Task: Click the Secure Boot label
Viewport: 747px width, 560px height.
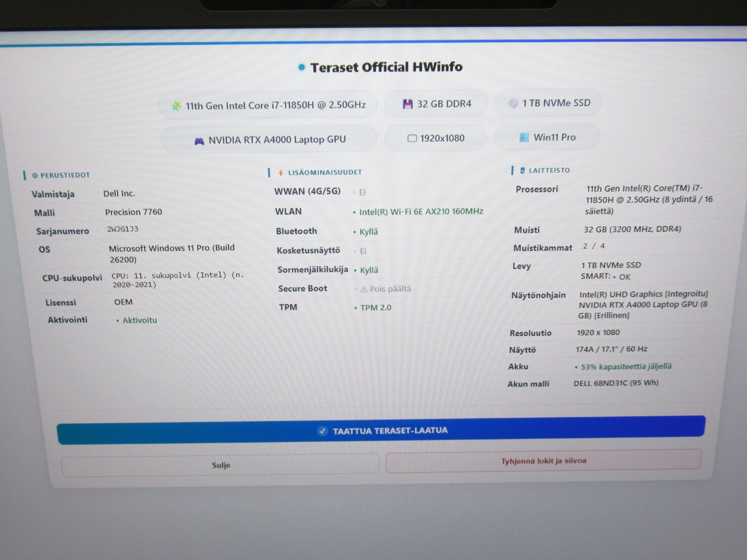Action: pyautogui.click(x=303, y=288)
